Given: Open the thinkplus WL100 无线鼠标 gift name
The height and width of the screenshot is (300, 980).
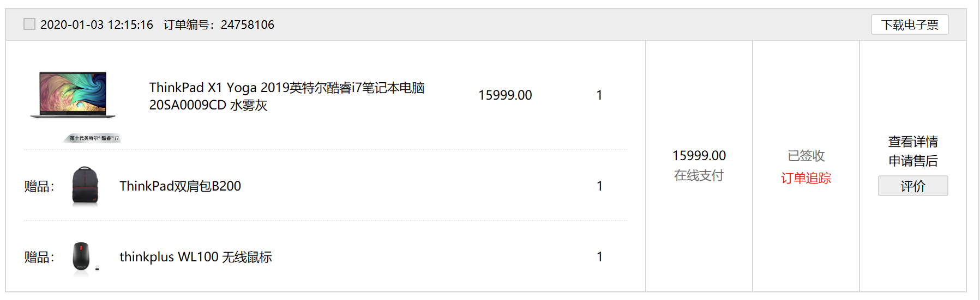Looking at the screenshot, I should tap(195, 257).
